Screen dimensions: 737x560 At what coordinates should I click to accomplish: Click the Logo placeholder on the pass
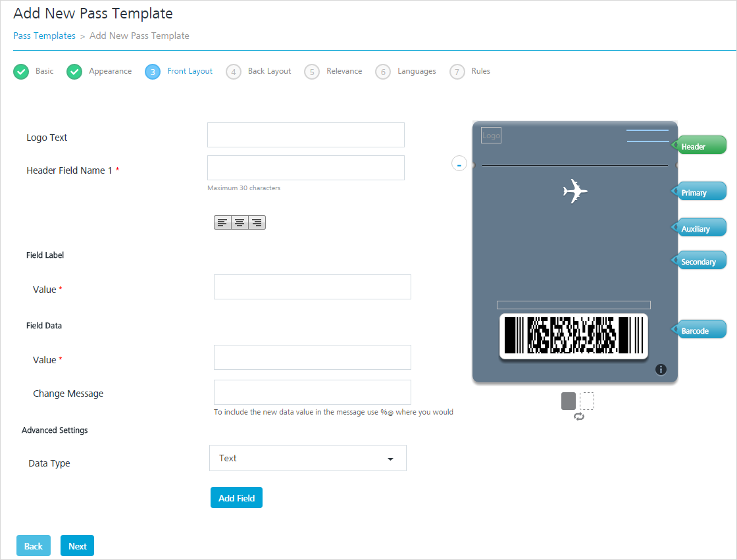[491, 136]
